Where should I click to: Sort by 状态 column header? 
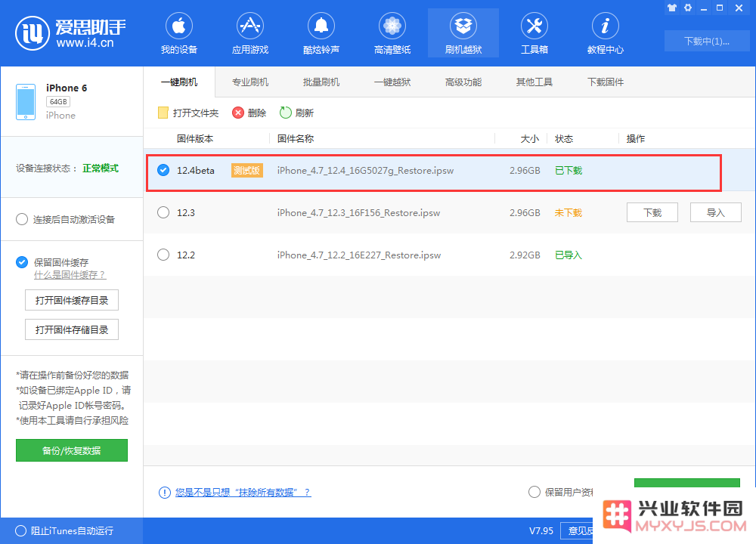(x=564, y=139)
